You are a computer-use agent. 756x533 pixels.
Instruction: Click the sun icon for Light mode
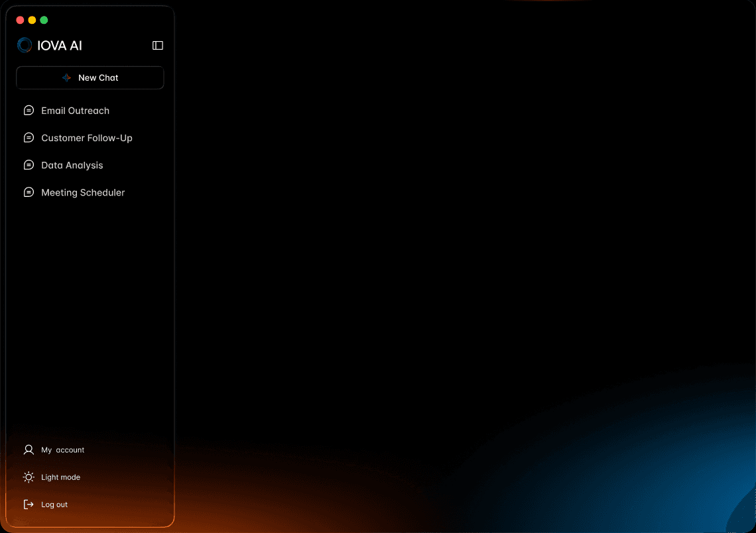tap(29, 477)
